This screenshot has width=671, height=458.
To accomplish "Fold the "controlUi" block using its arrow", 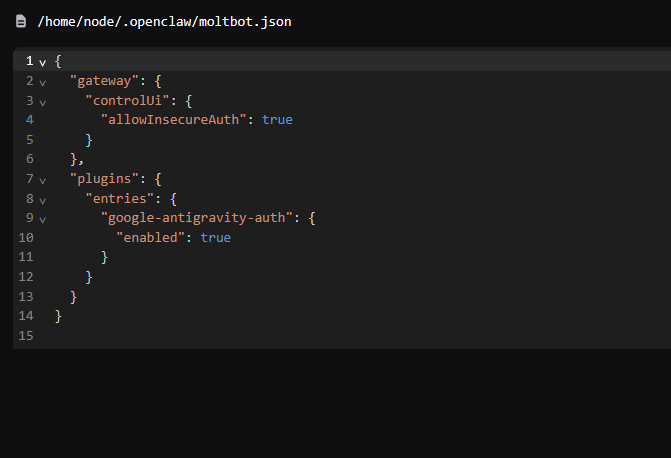I will tap(42, 101).
